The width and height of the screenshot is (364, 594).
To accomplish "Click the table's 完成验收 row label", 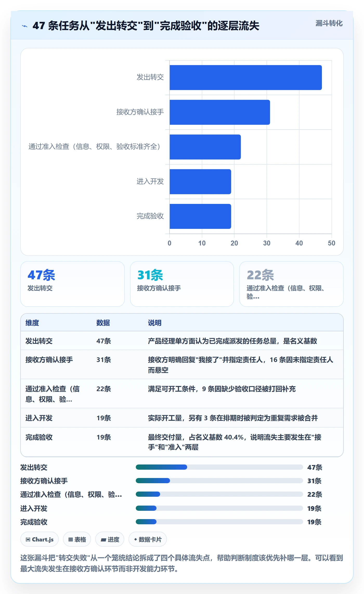I will [x=39, y=437].
